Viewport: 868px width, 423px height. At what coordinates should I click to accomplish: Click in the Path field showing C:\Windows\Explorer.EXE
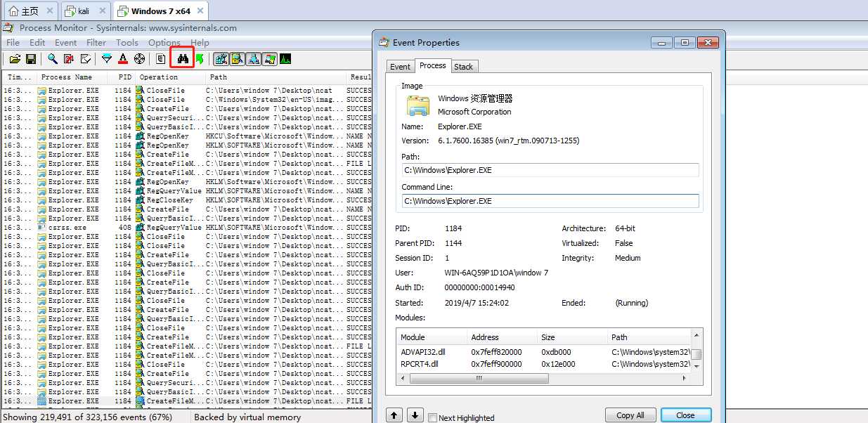[x=550, y=170]
